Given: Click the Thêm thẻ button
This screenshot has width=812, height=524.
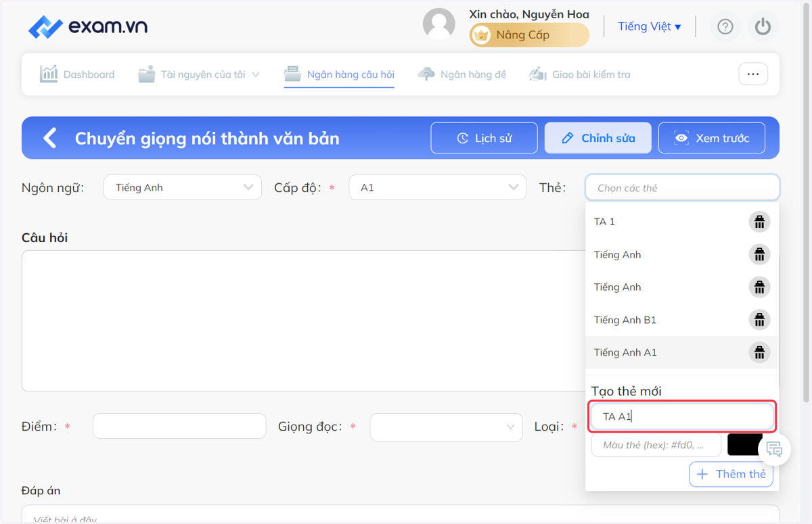Looking at the screenshot, I should (731, 474).
